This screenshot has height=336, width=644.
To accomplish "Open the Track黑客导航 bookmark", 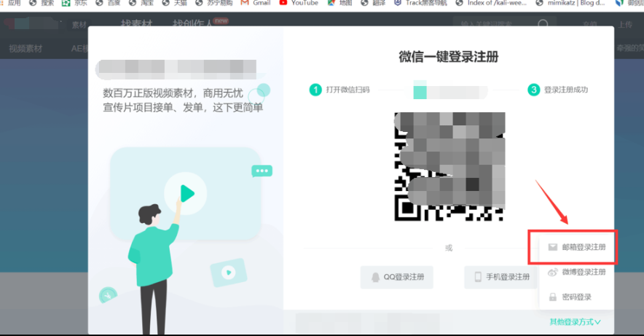I will [x=420, y=3].
